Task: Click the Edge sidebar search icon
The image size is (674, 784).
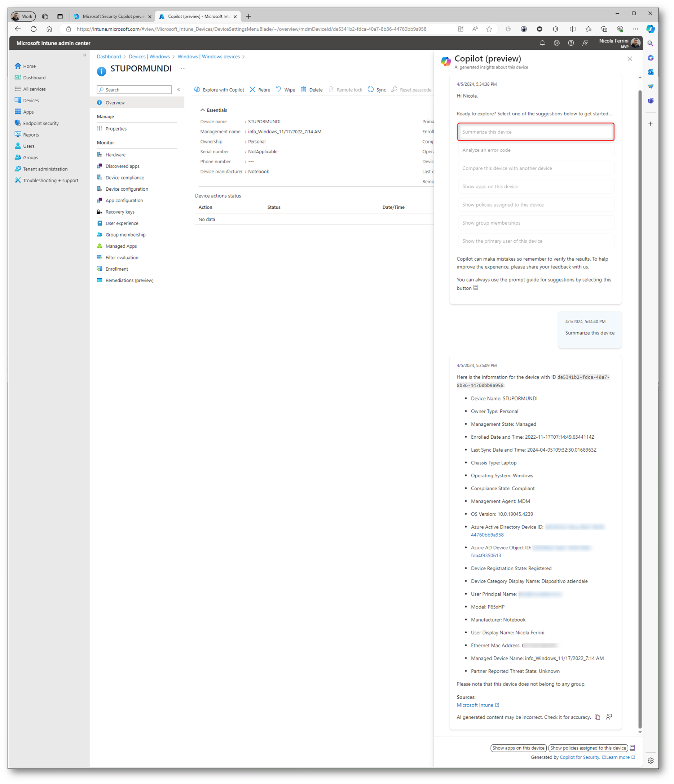Action: (650, 44)
